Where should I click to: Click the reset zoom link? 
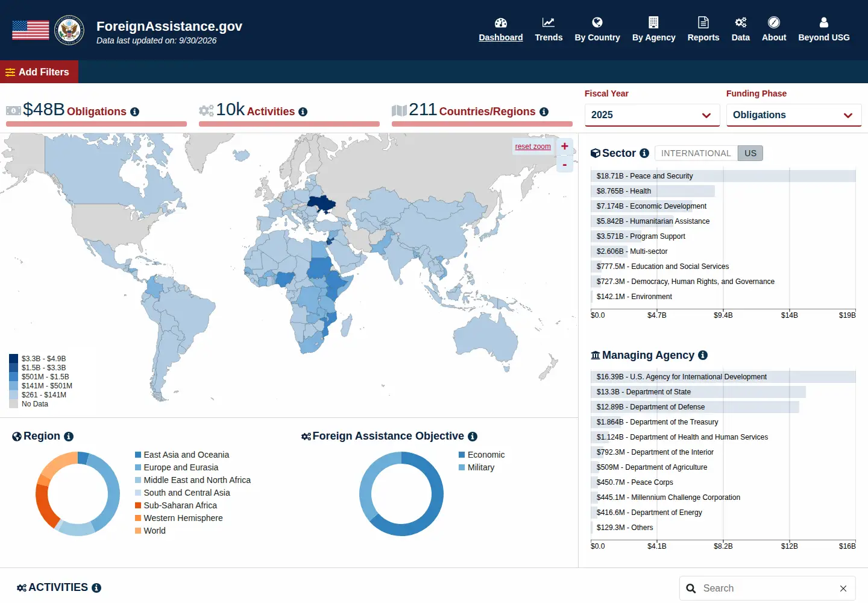coord(533,147)
